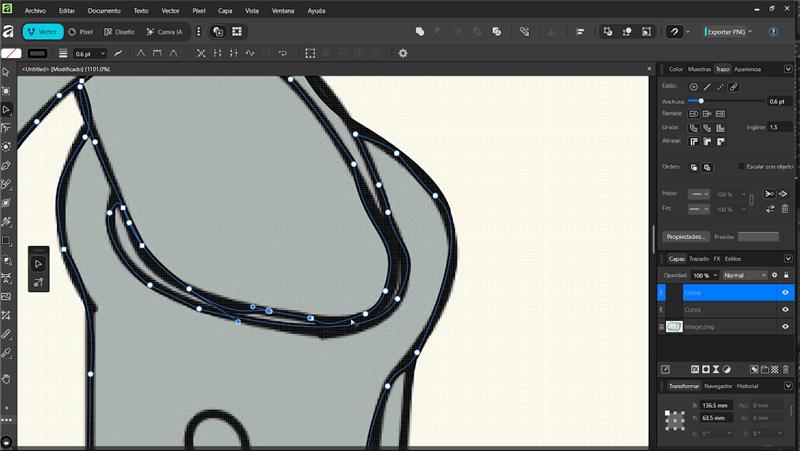Screen dimensions: 800x451
Task: Switch to the Diseño studio button
Action: point(119,32)
